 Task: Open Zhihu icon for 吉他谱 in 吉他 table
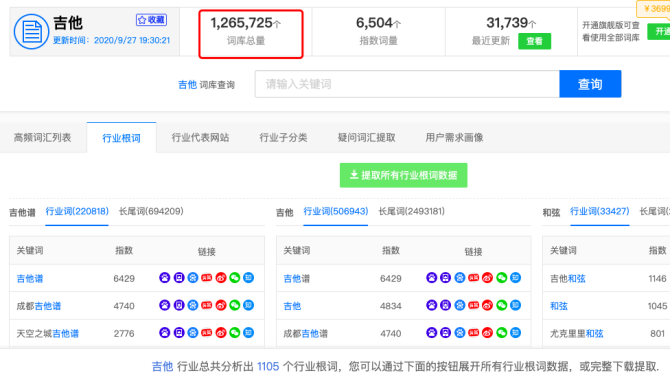pos(516,278)
